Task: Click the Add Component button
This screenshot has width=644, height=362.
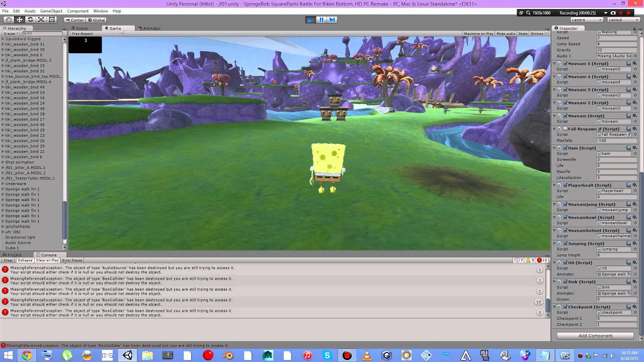Action: tap(595, 335)
